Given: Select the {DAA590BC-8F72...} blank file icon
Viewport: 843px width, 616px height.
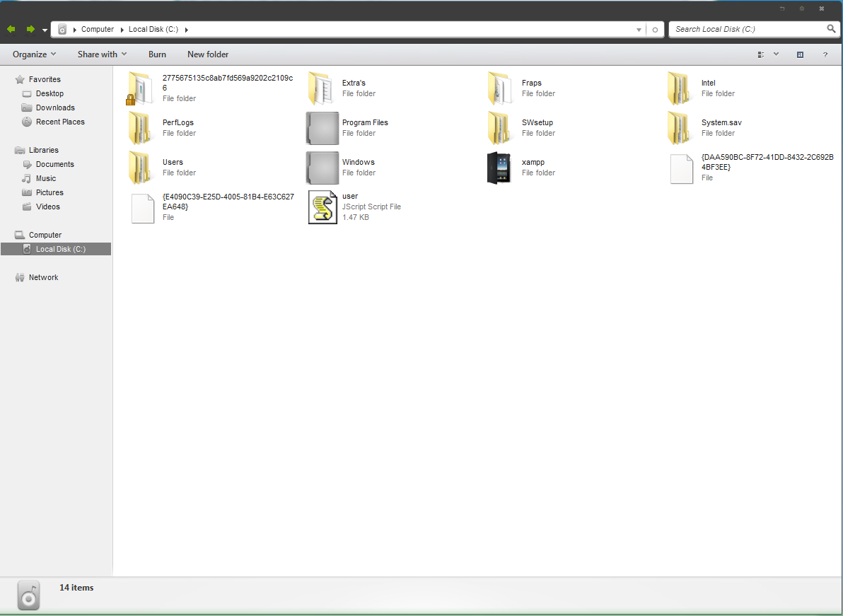Looking at the screenshot, I should (682, 169).
